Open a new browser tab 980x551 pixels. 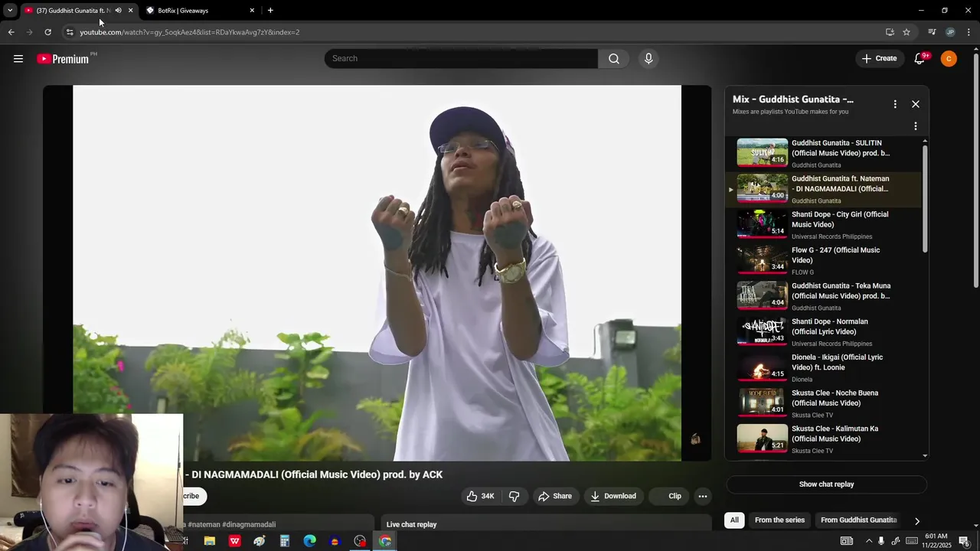click(x=270, y=11)
